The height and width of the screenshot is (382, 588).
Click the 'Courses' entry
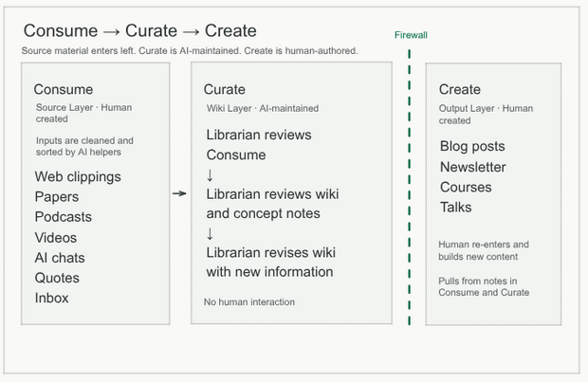[x=466, y=187]
